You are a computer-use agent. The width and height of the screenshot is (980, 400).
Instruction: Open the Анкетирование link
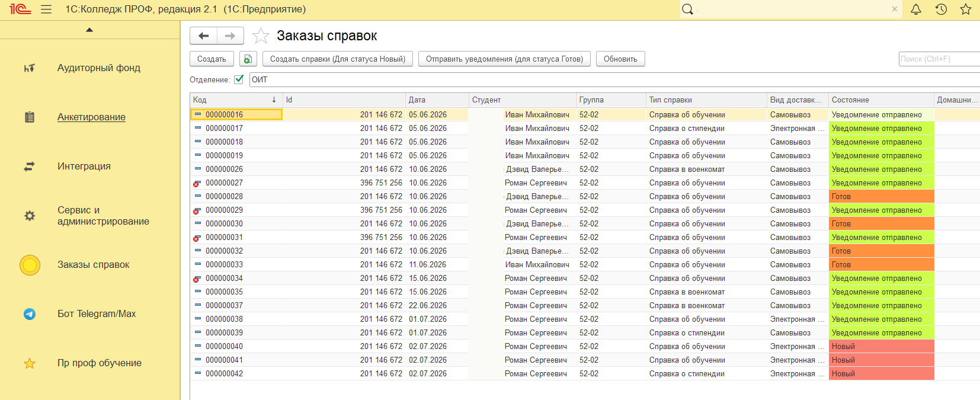(91, 117)
